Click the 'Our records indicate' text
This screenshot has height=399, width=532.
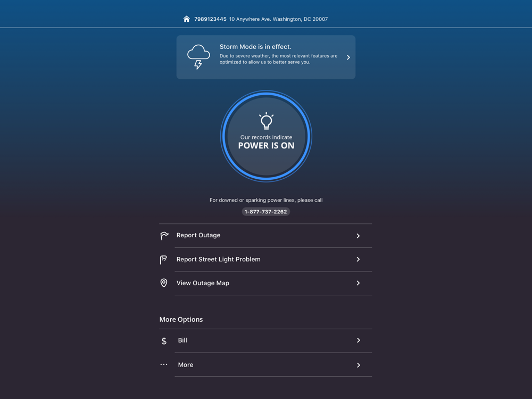(267, 137)
